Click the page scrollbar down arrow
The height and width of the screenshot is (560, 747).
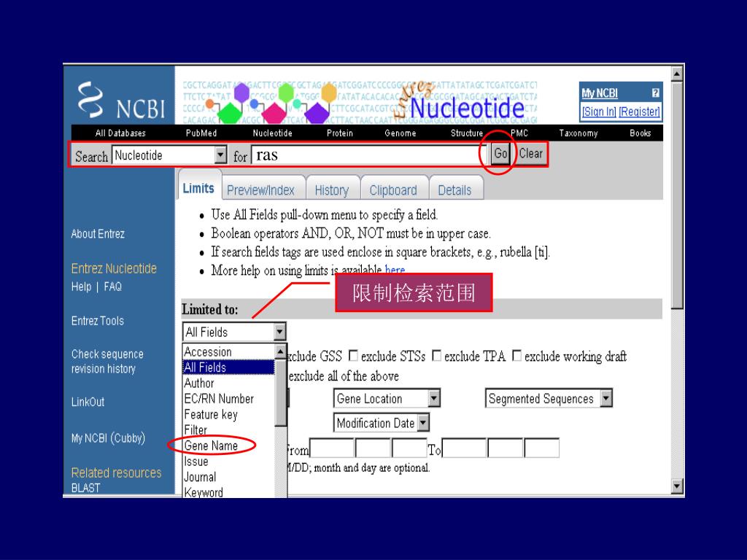[x=676, y=486]
